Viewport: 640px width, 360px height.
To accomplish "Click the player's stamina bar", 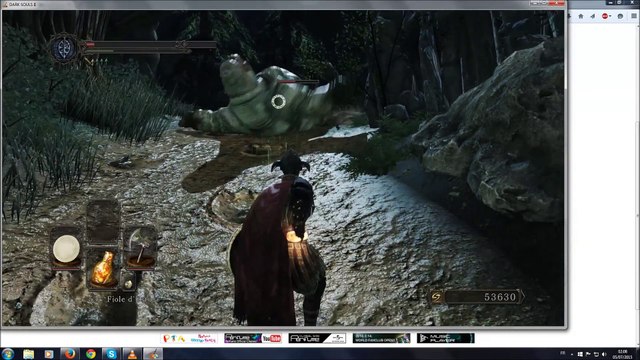I will (136, 51).
